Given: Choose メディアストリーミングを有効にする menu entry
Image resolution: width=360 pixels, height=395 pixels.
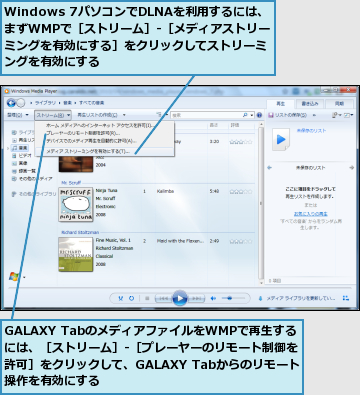Looking at the screenshot, I should point(105,151).
